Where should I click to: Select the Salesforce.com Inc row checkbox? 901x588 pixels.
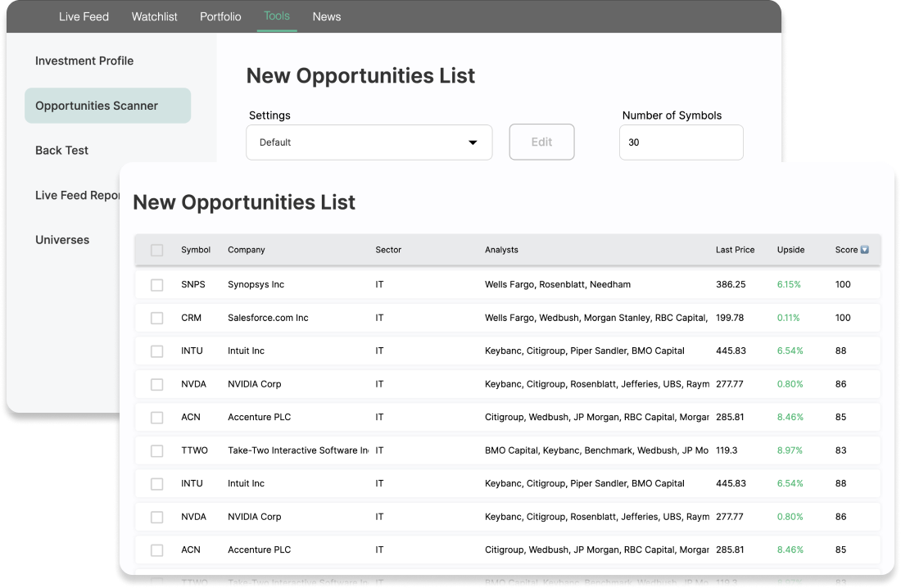point(157,318)
